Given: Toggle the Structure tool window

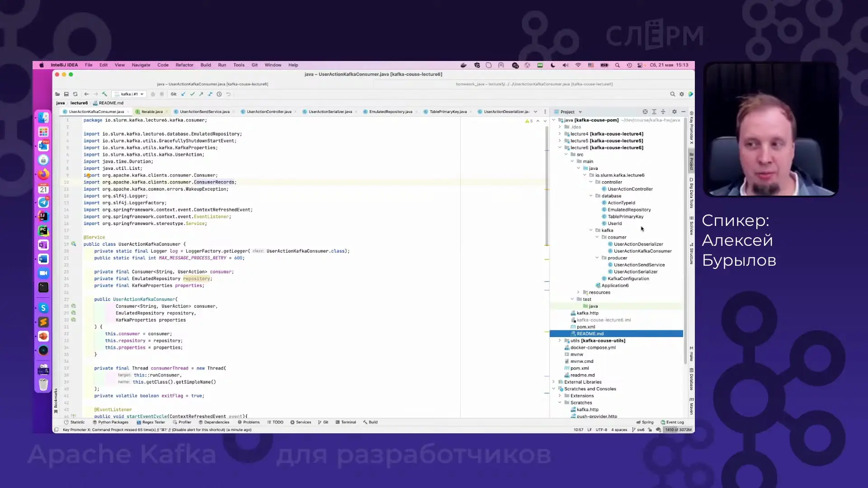Looking at the screenshot, I should click(691, 254).
